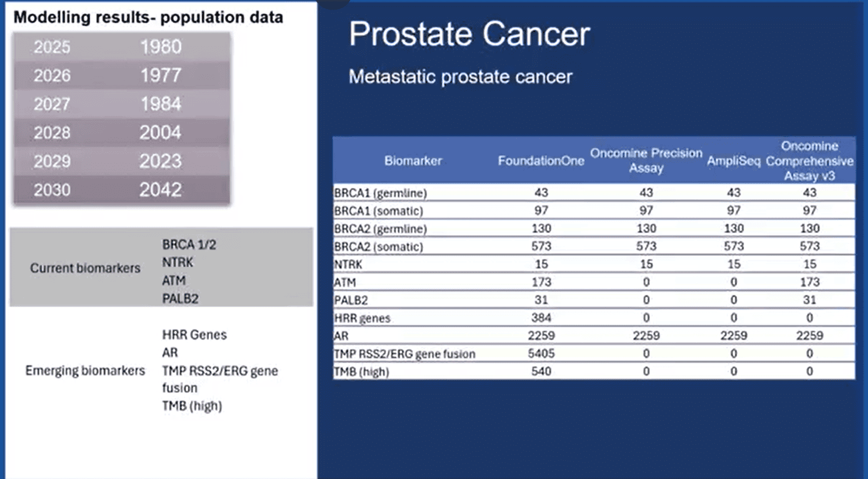This screenshot has width=868, height=479.
Task: Click the Oncomine Comprehensive Assay v3 header
Action: click(x=809, y=161)
